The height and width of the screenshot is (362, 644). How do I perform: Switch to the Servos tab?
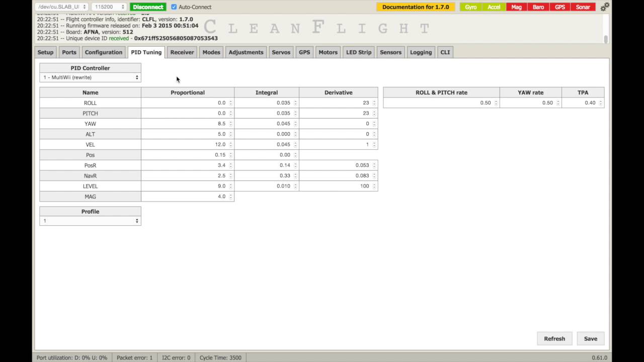click(x=281, y=52)
